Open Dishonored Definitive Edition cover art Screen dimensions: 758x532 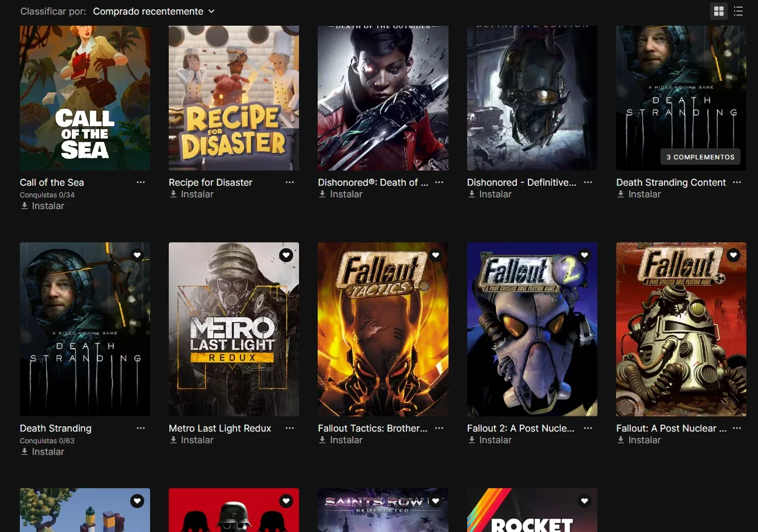pos(532,98)
